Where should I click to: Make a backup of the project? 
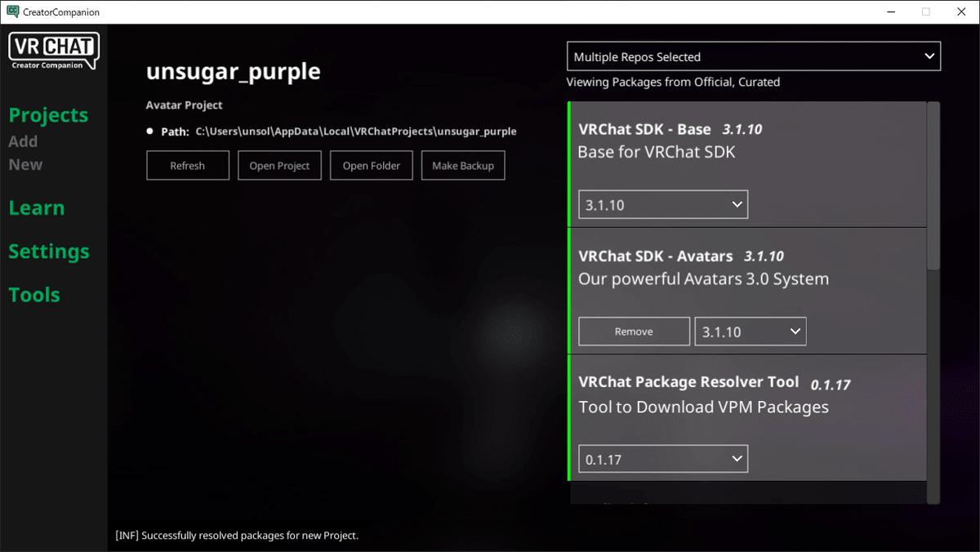click(462, 165)
